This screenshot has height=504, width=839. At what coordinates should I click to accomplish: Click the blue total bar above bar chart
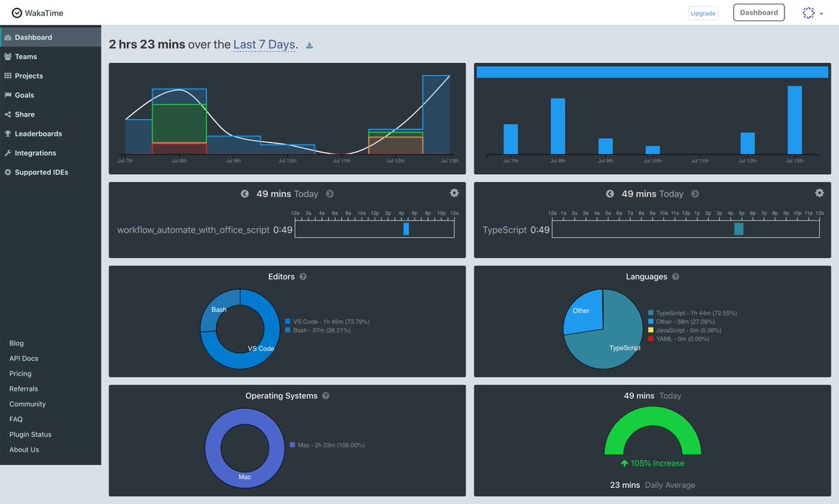pyautogui.click(x=652, y=71)
